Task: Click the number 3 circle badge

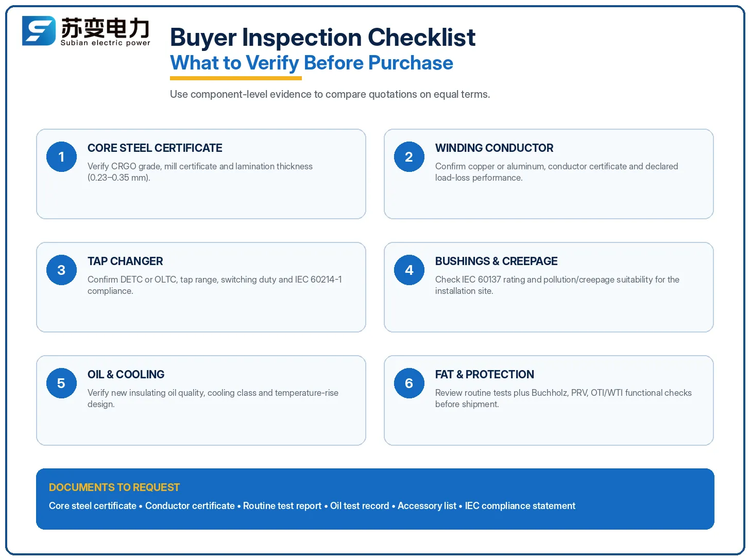Action: [x=61, y=270]
